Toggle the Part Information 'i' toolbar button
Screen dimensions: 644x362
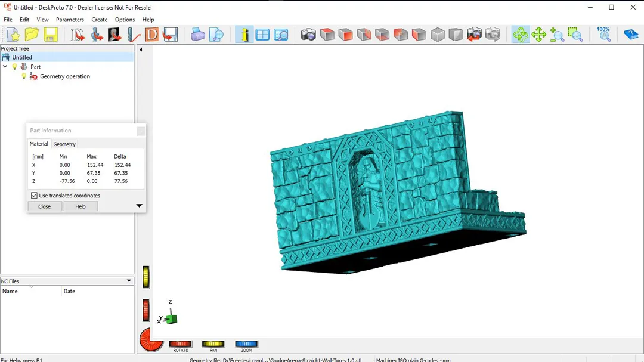click(244, 35)
